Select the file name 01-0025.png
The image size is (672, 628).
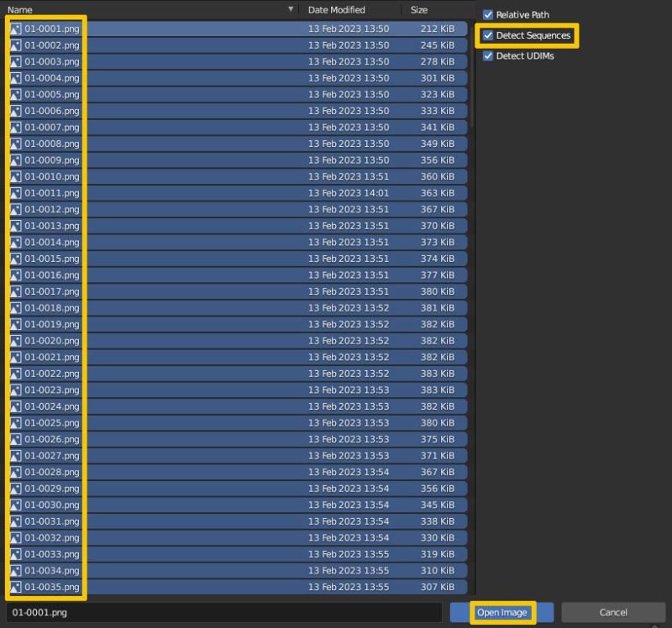click(52, 423)
